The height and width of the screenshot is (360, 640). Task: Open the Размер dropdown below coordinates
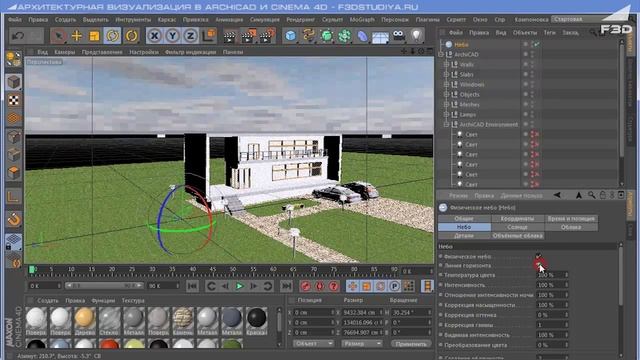(x=361, y=344)
